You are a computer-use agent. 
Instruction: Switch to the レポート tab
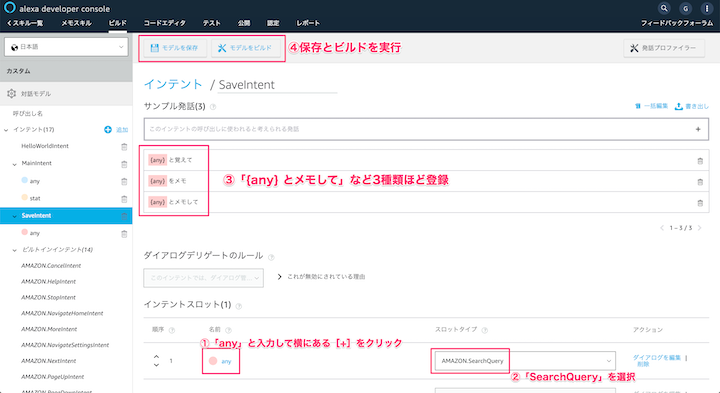pos(308,23)
